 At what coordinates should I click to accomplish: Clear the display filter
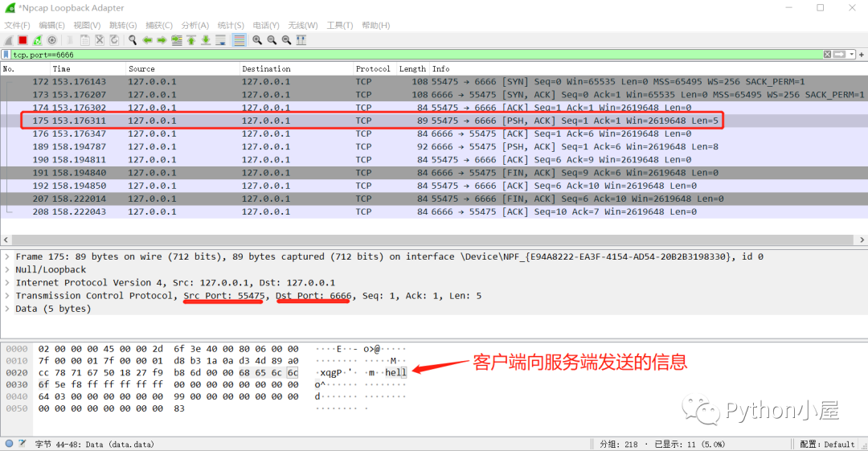[x=827, y=55]
